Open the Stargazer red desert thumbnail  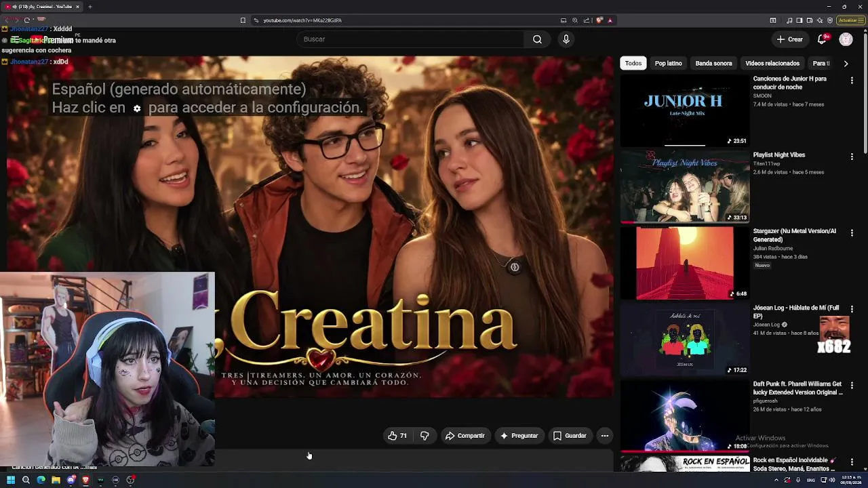coord(685,263)
